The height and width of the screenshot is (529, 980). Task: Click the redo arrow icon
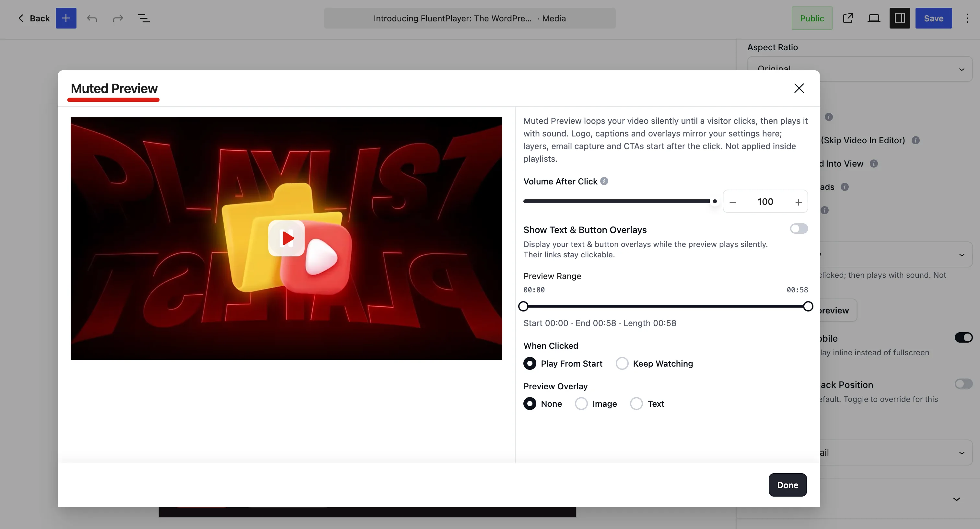(118, 18)
